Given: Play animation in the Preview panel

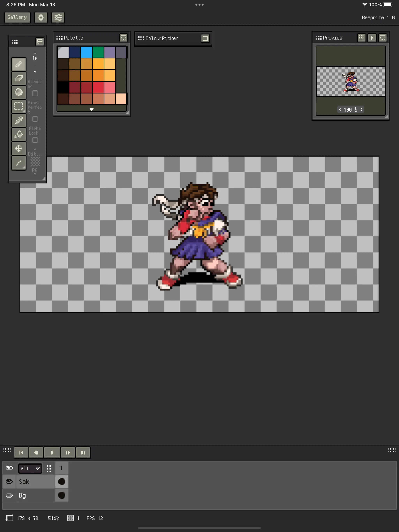Looking at the screenshot, I should pyautogui.click(x=372, y=38).
